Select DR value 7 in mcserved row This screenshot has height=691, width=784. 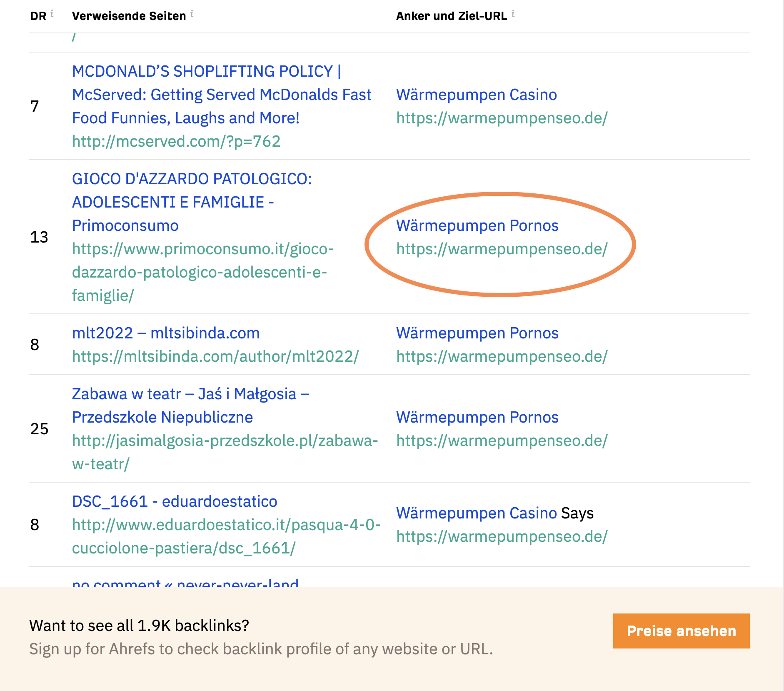tap(35, 106)
